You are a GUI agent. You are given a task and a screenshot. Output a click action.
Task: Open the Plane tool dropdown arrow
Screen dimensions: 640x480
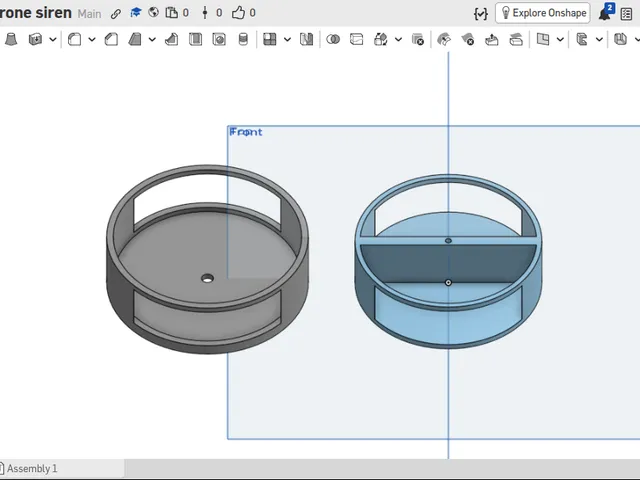coord(560,40)
